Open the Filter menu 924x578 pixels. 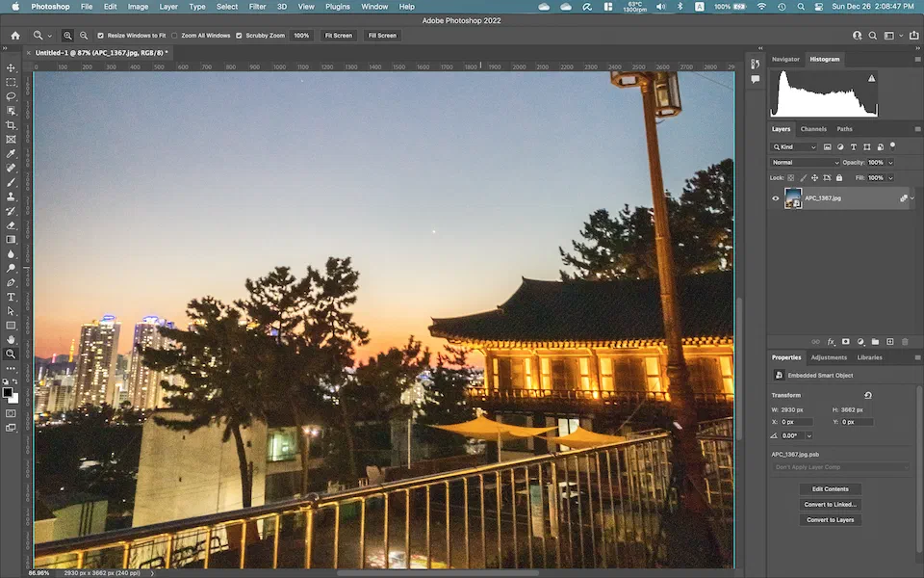point(257,7)
